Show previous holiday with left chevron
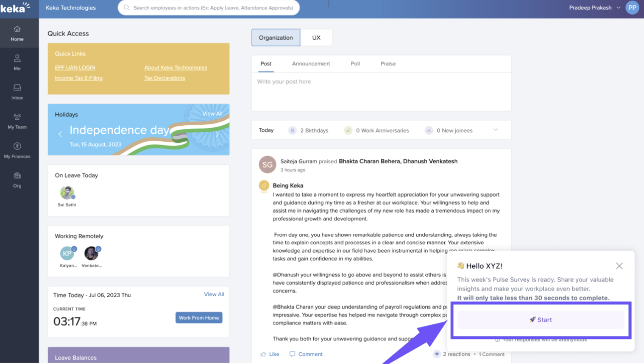 (x=60, y=134)
